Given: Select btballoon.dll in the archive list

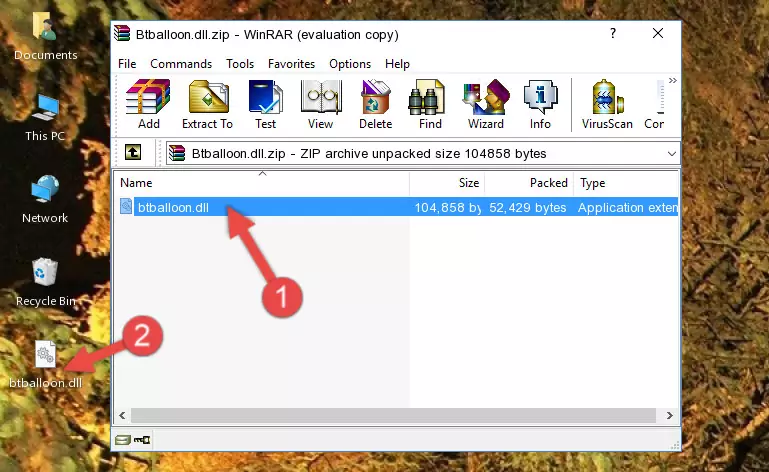Looking at the screenshot, I should pos(173,208).
